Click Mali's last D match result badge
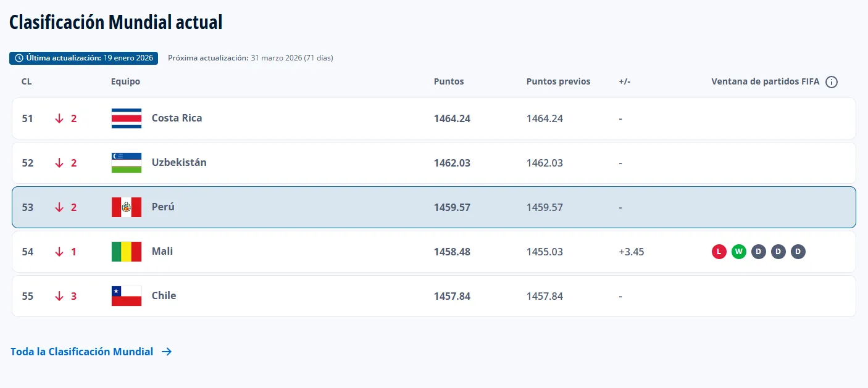This screenshot has height=388, width=868. 798,252
